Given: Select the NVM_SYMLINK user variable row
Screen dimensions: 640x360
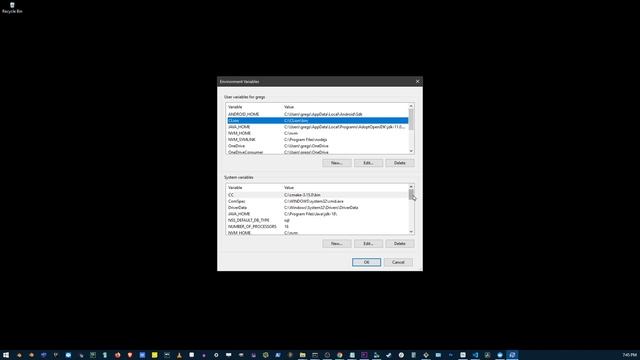Looking at the screenshot, I should (x=318, y=140).
